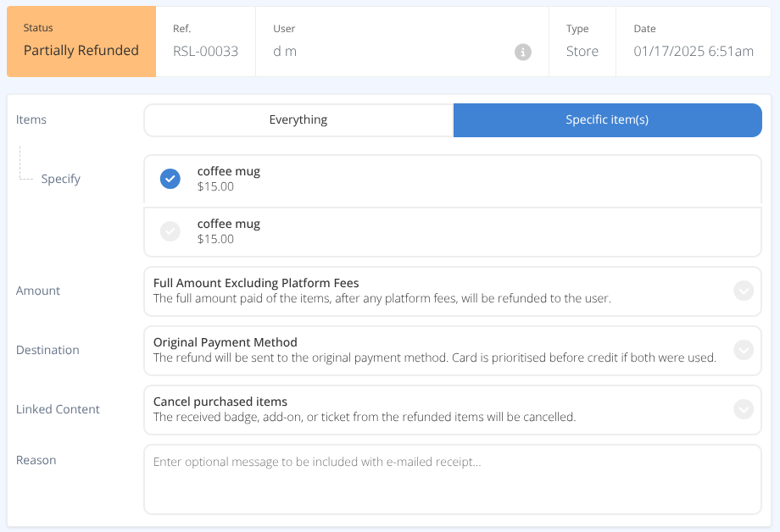The height and width of the screenshot is (532, 780).
Task: Click the second coffee mug item name
Action: pos(229,224)
